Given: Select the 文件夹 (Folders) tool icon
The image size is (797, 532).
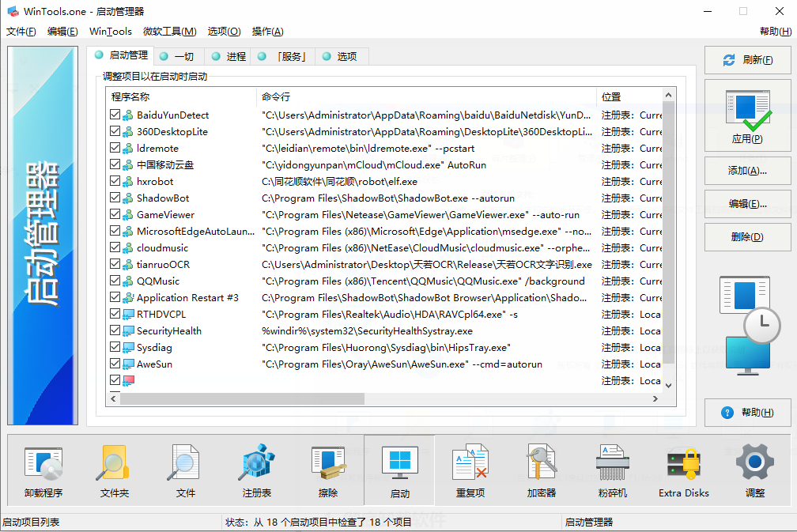Looking at the screenshot, I should point(113,470).
